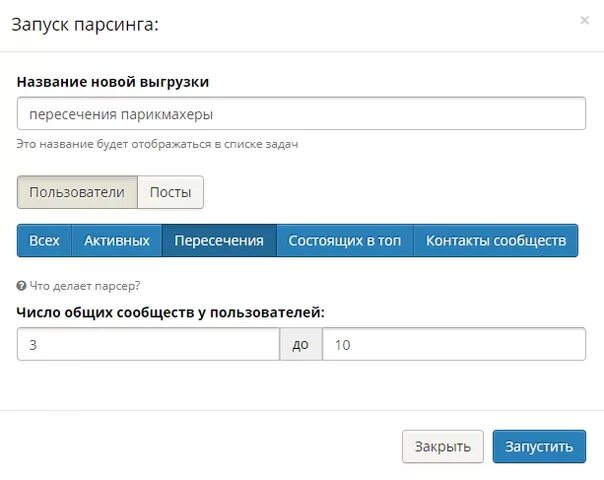This screenshot has width=604, height=480.
Task: Open the "Что делает парсер?" help link
Action: [x=85, y=286]
